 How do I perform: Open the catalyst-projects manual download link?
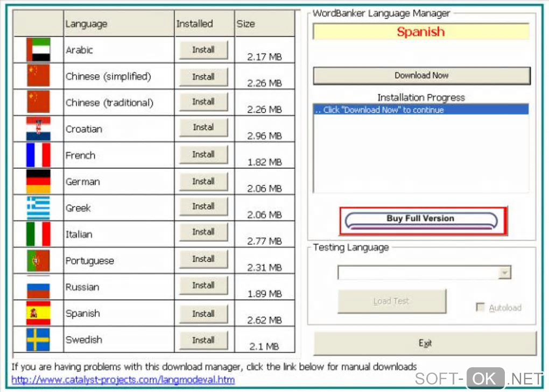point(123,380)
